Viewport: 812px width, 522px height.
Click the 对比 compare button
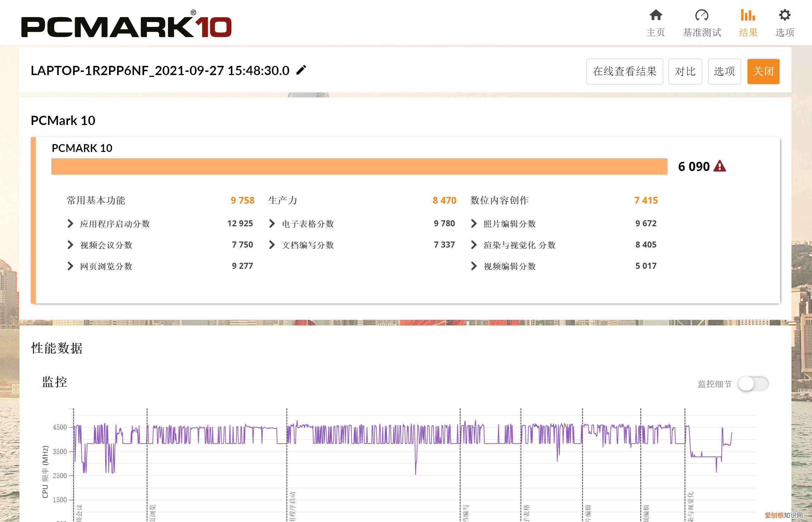(685, 71)
